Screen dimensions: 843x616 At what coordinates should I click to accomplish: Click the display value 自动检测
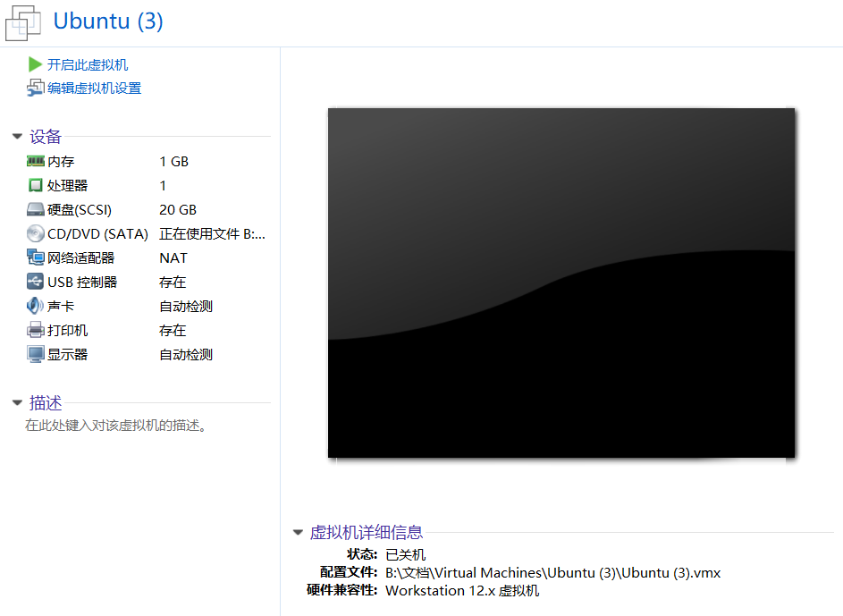coord(186,355)
